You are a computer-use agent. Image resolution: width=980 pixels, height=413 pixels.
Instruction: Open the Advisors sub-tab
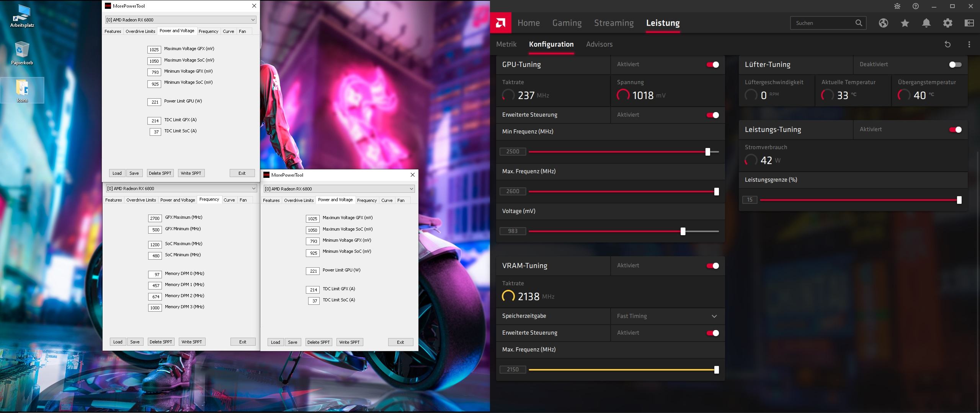pos(599,44)
